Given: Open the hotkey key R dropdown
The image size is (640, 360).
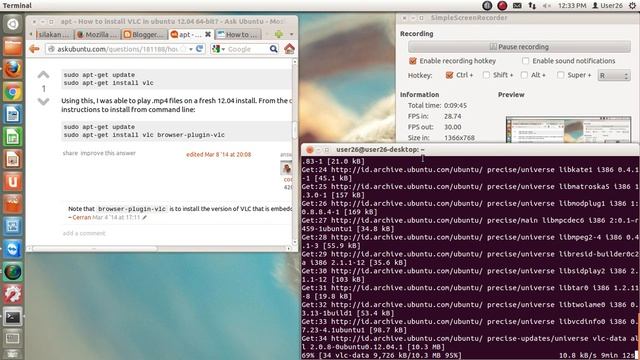Looking at the screenshot, I should (614, 76).
